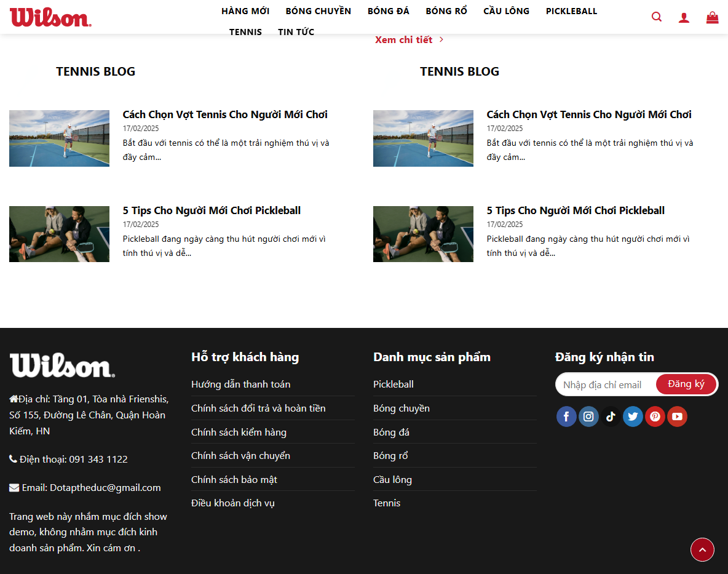The height and width of the screenshot is (574, 728).
Task: Click the Instagram icon
Action: click(x=588, y=417)
